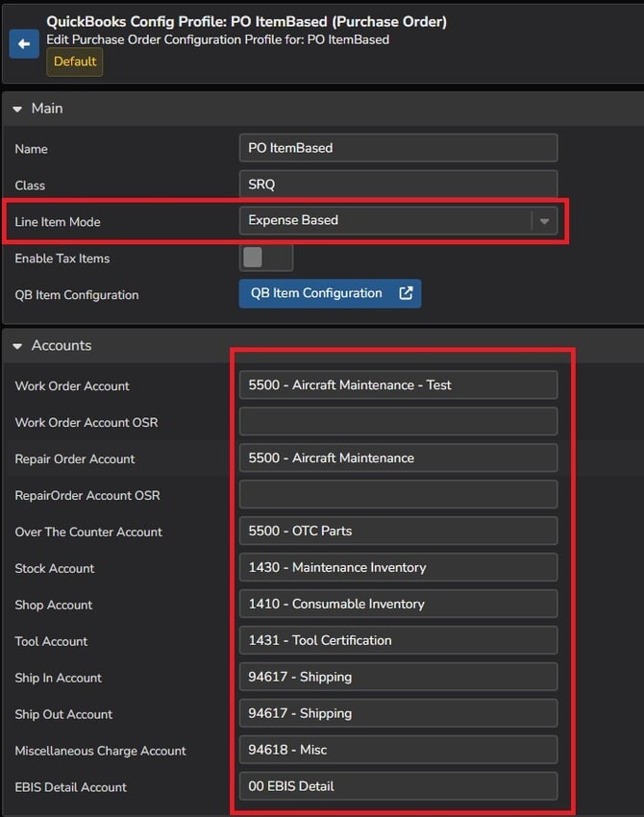
Task: Go back using the blue arrow button
Action: (x=24, y=44)
